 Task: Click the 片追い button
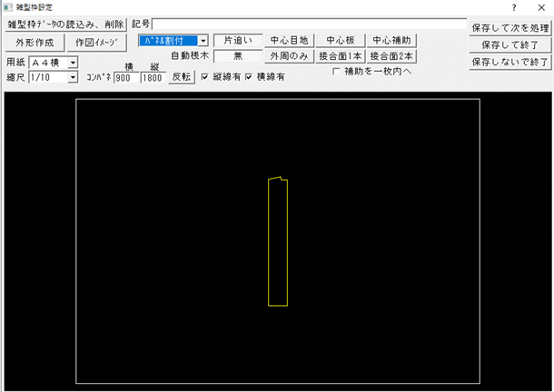coord(239,40)
